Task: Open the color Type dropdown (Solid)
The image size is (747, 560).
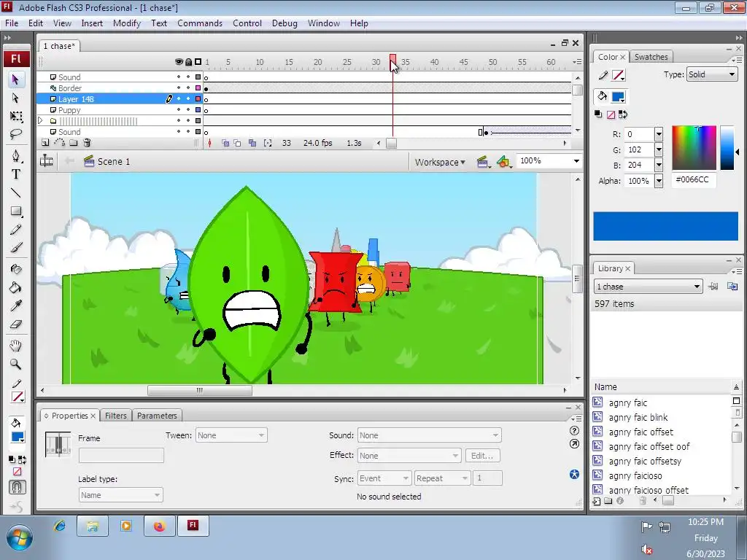Action: coord(712,74)
